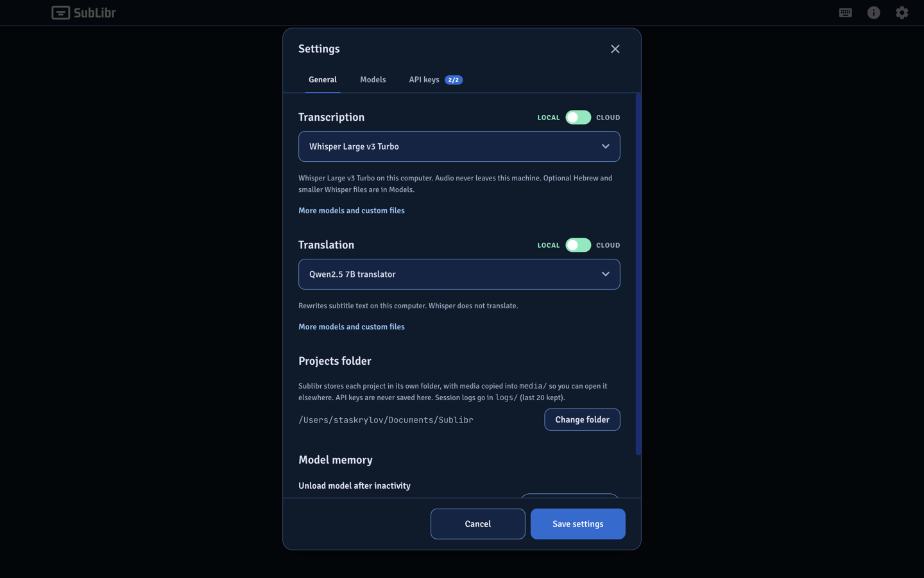Close the Settings dialog with X
Screen dimensions: 924x578
[x=615, y=49]
